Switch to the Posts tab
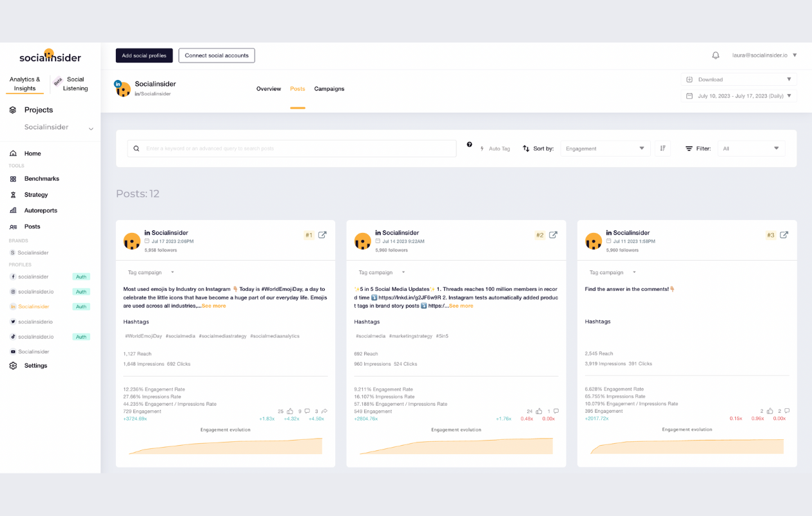The width and height of the screenshot is (812, 516). pyautogui.click(x=298, y=89)
